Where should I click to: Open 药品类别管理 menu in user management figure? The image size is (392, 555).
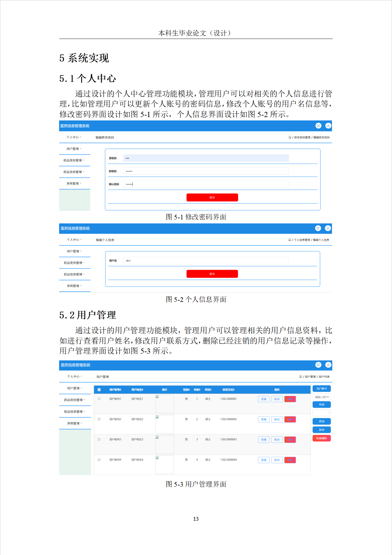coord(75,400)
